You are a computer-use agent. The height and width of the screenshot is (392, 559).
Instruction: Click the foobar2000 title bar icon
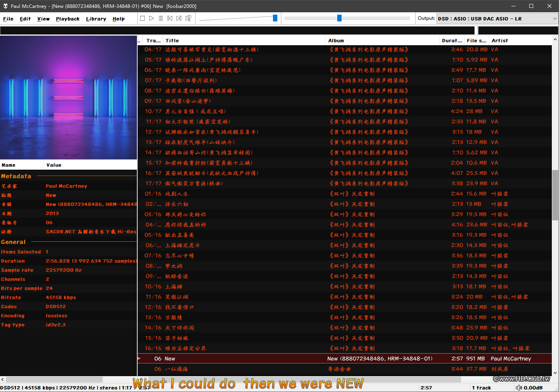coord(6,6)
